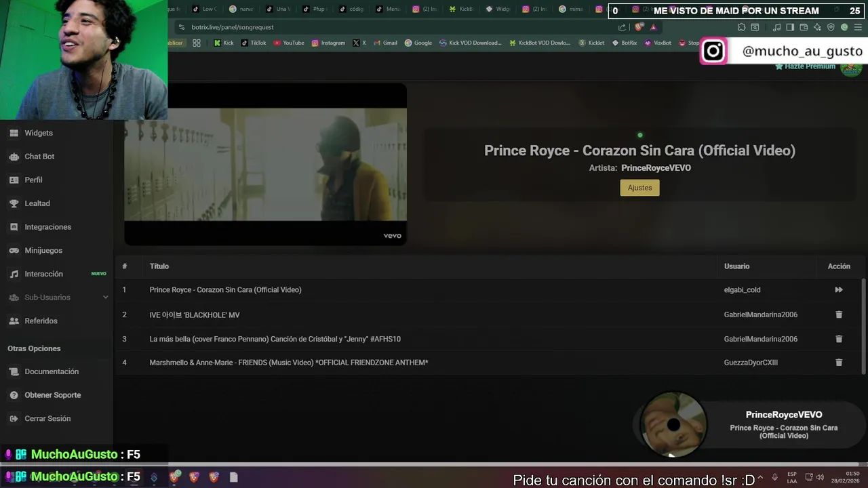Open the Google bookmark
This screenshot has height=488, width=868.
pyautogui.click(x=418, y=43)
